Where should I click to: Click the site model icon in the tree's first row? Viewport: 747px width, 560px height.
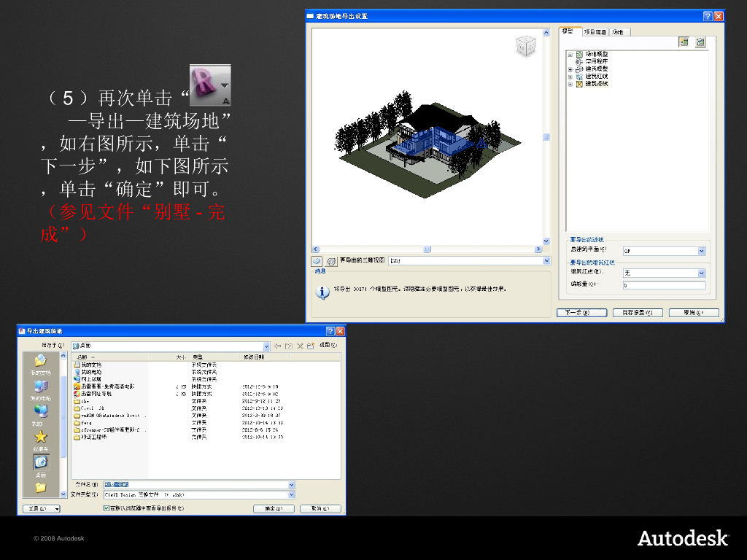click(x=579, y=54)
